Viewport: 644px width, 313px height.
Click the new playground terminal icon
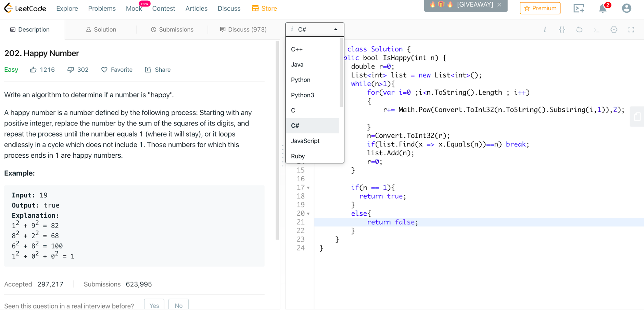[579, 9]
